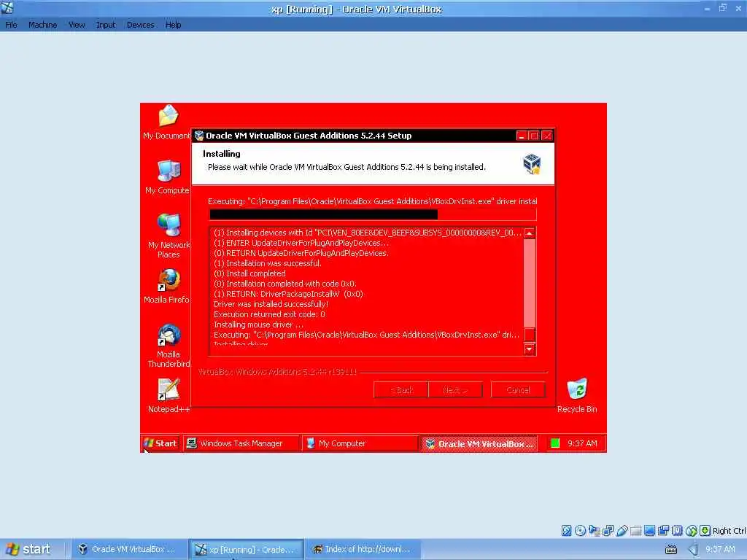Switch to Oracle VM VirtualBox Manager host taskbar button
The width and height of the screenshot is (747, 560).
[x=128, y=550]
